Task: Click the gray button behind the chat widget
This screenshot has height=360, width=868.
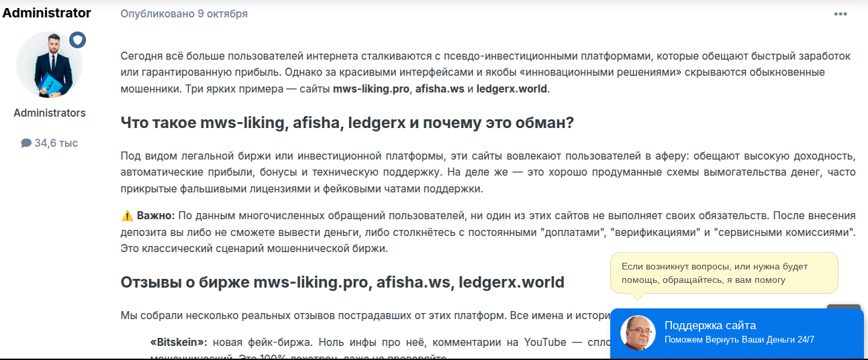Action: [x=844, y=307]
